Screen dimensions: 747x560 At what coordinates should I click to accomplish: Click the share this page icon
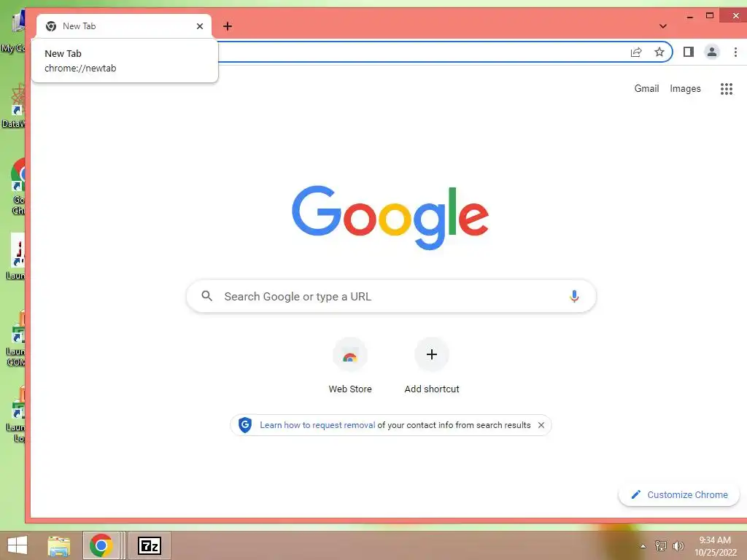coord(636,52)
